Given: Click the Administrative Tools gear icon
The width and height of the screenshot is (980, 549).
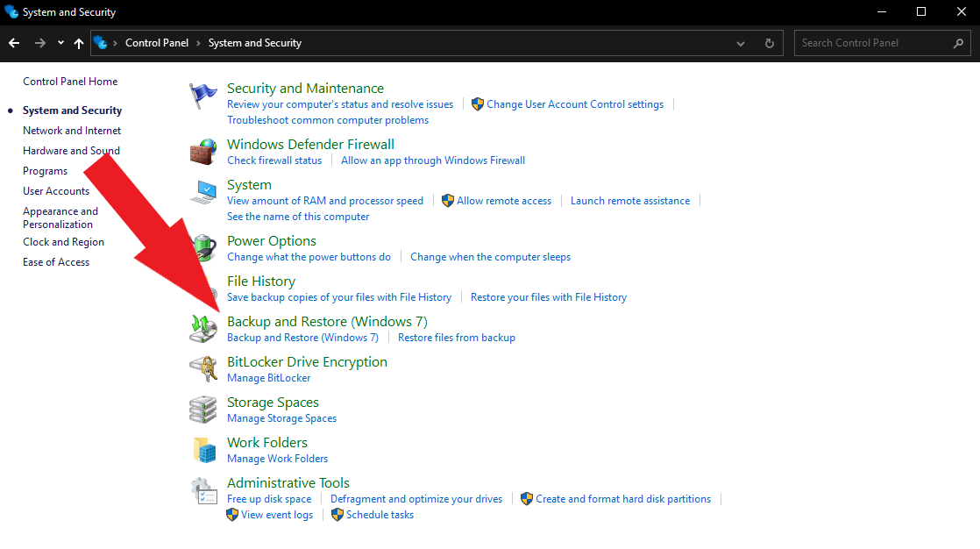Looking at the screenshot, I should click(203, 490).
